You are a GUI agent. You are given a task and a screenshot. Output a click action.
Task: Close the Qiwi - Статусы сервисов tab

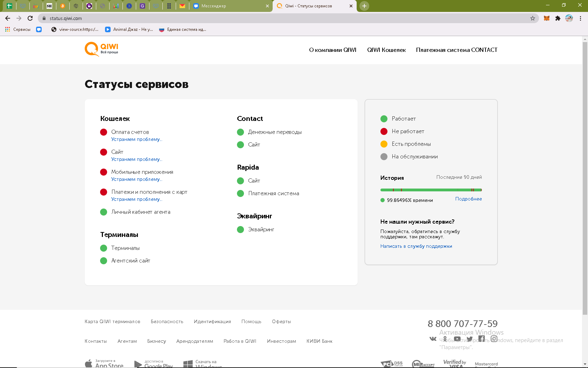click(351, 6)
